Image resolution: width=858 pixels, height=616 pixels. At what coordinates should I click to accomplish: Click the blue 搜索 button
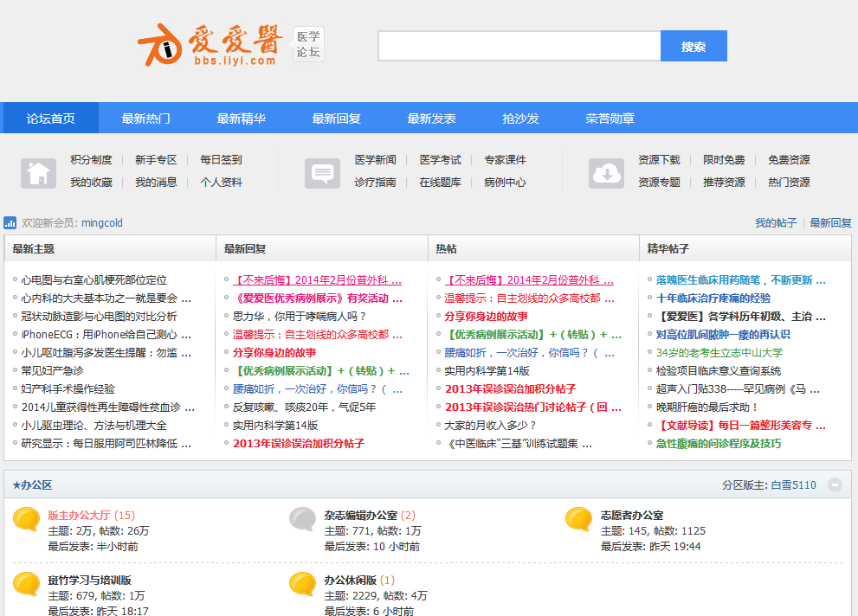click(693, 46)
